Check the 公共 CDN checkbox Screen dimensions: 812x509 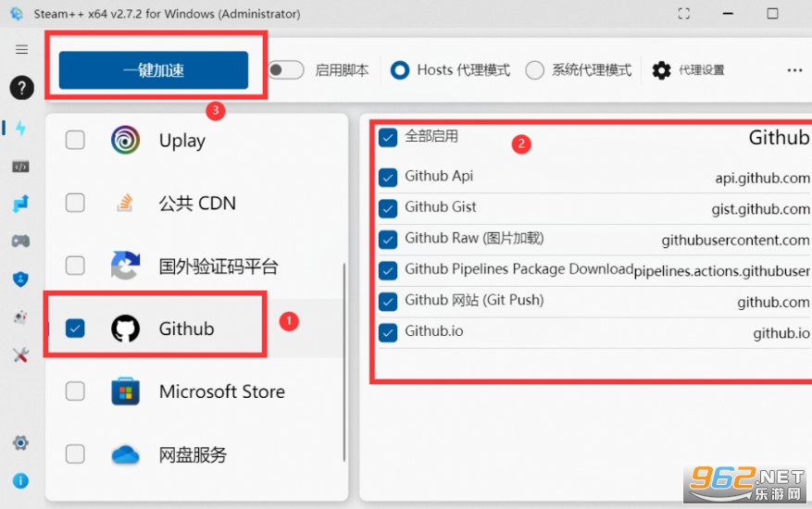pos(75,203)
